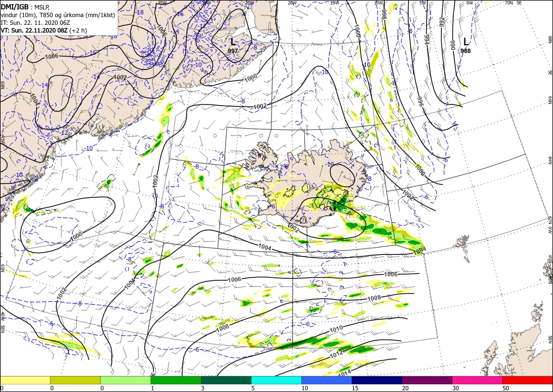Click the legend value 30
Image resolution: width=553 pixels, height=392 pixels.
[455, 388]
